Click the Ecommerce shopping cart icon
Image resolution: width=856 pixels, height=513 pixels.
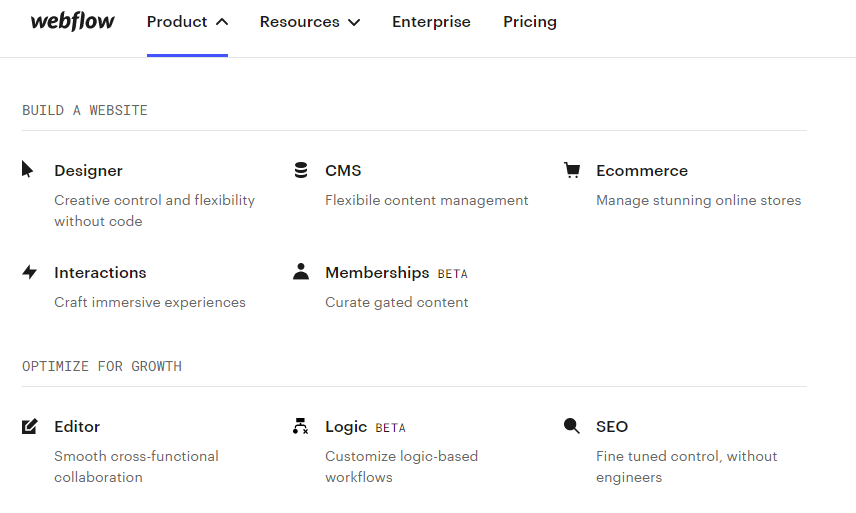(572, 170)
